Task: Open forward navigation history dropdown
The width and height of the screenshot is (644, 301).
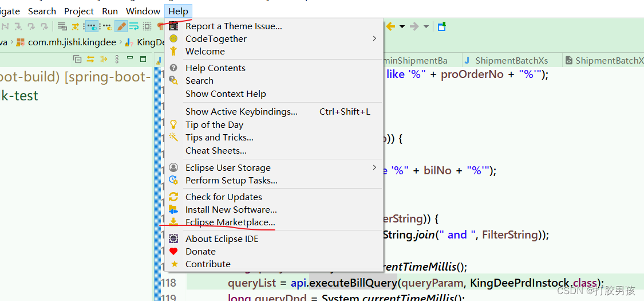Action: (x=426, y=26)
